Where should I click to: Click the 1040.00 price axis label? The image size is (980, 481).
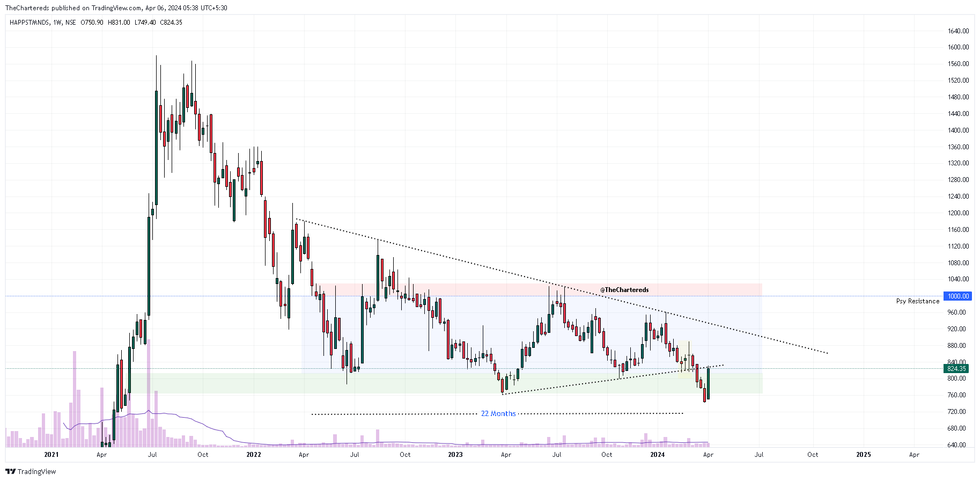point(958,279)
